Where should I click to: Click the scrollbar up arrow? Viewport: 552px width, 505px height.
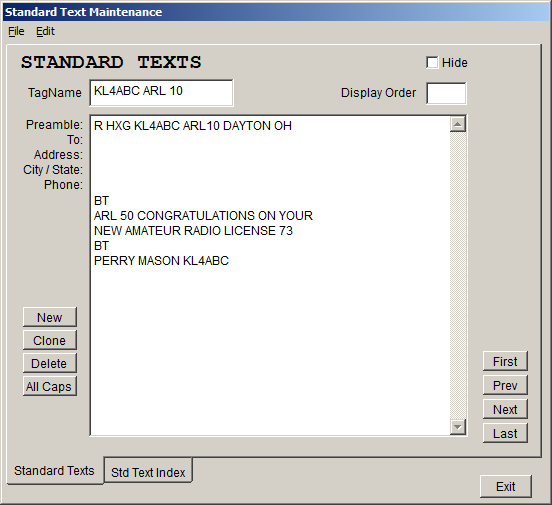pyautogui.click(x=458, y=124)
